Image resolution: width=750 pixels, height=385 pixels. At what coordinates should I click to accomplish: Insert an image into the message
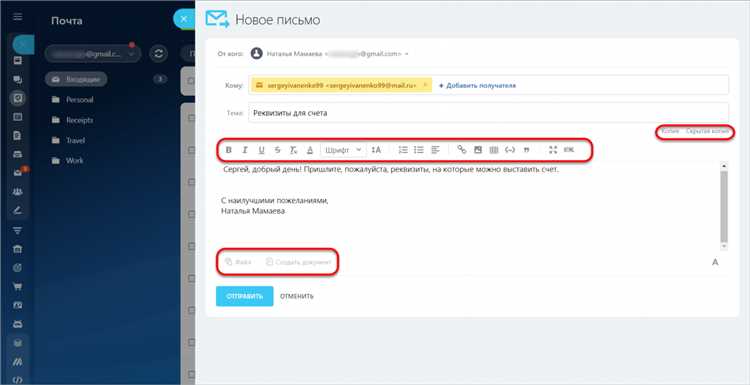tap(478, 150)
